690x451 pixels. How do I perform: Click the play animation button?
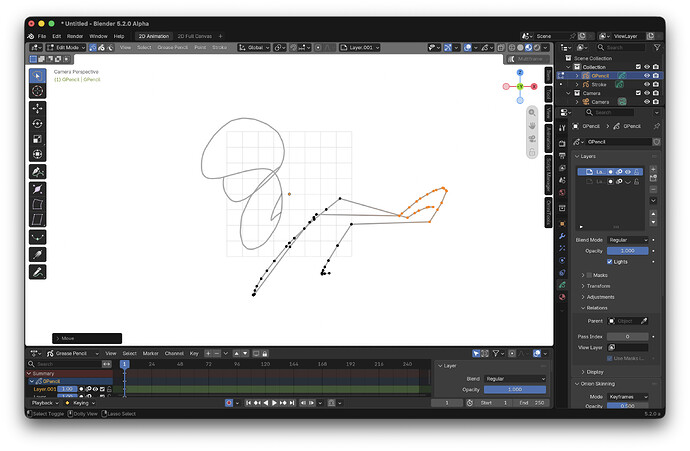[274, 403]
